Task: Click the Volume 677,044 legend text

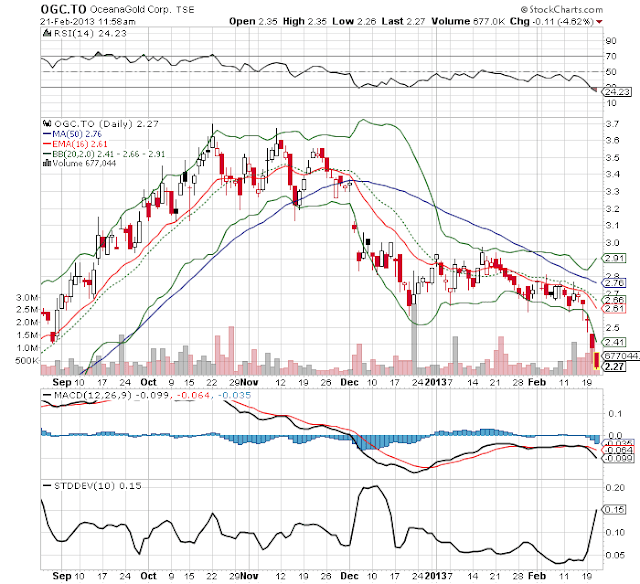Action: [x=84, y=163]
